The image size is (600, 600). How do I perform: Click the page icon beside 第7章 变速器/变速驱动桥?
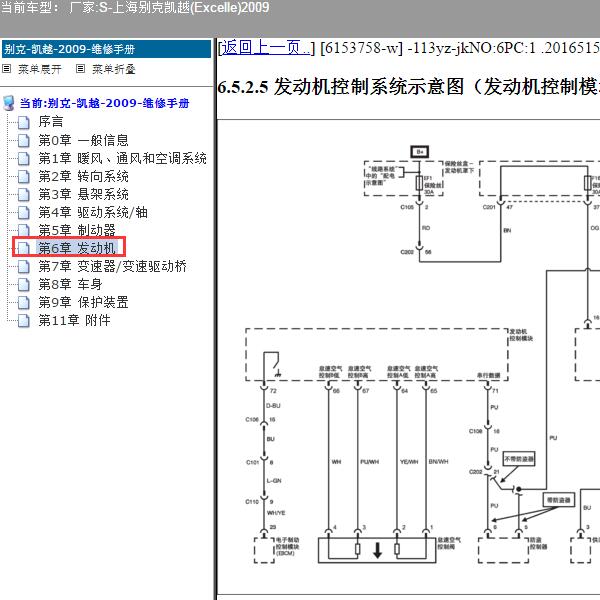tap(23, 266)
